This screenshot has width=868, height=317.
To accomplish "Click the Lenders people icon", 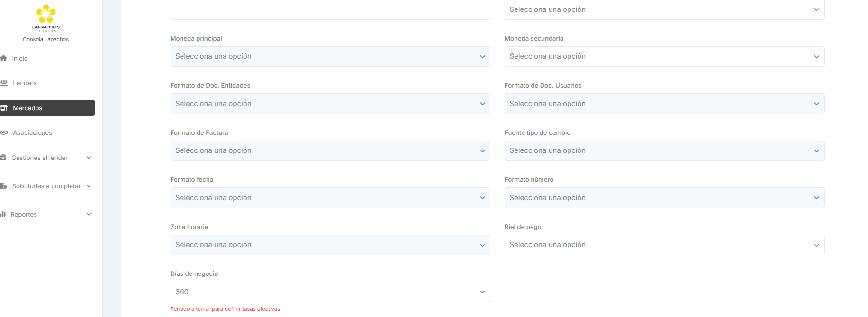I will pyautogui.click(x=4, y=83).
